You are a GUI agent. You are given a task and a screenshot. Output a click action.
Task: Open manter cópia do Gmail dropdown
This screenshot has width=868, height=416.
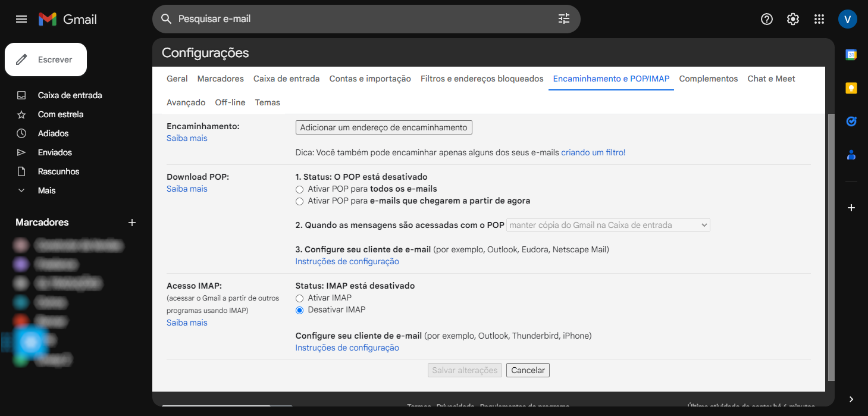point(609,225)
